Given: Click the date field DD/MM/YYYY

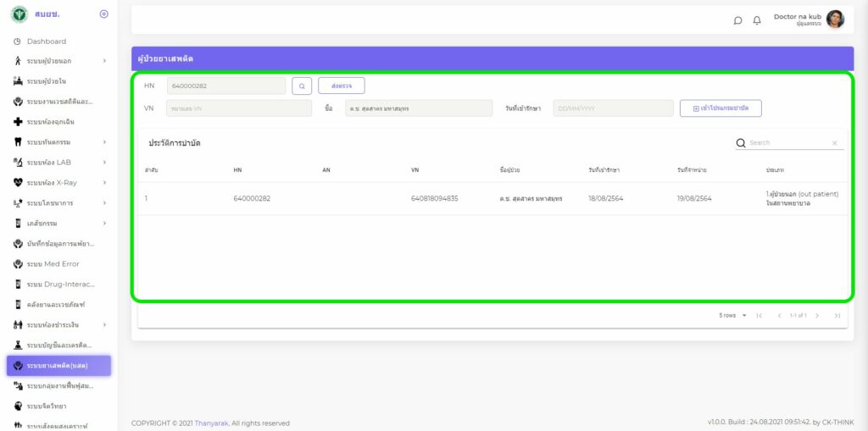Looking at the screenshot, I should [613, 108].
